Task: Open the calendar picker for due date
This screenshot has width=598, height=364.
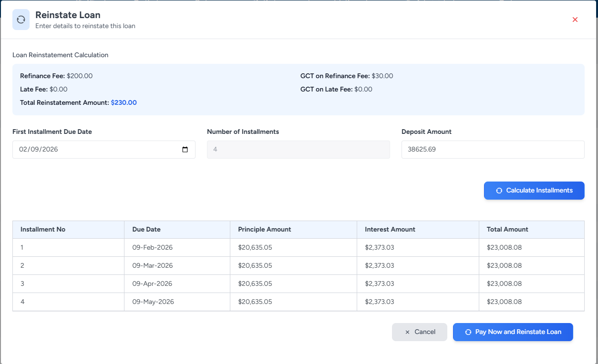Action: tap(185, 150)
